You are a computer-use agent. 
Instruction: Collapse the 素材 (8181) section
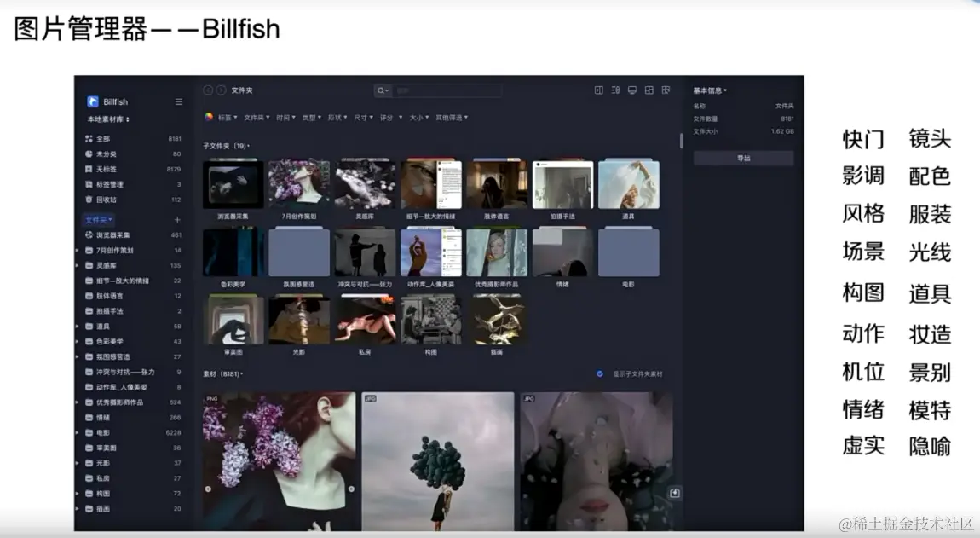tap(223, 374)
